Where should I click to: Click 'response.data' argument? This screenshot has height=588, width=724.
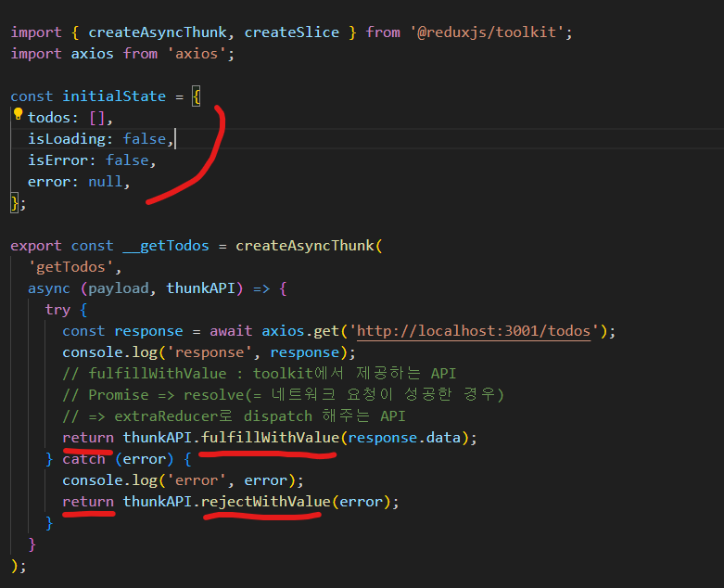click(404, 438)
